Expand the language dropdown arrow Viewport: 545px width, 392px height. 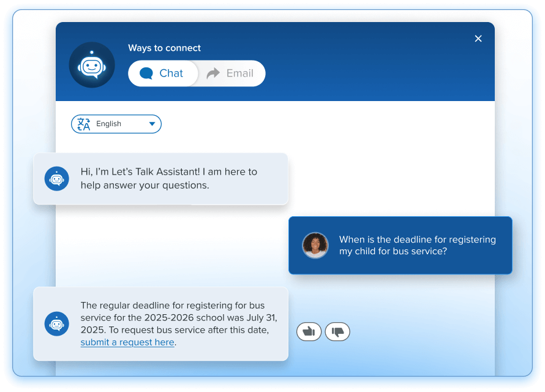point(152,124)
